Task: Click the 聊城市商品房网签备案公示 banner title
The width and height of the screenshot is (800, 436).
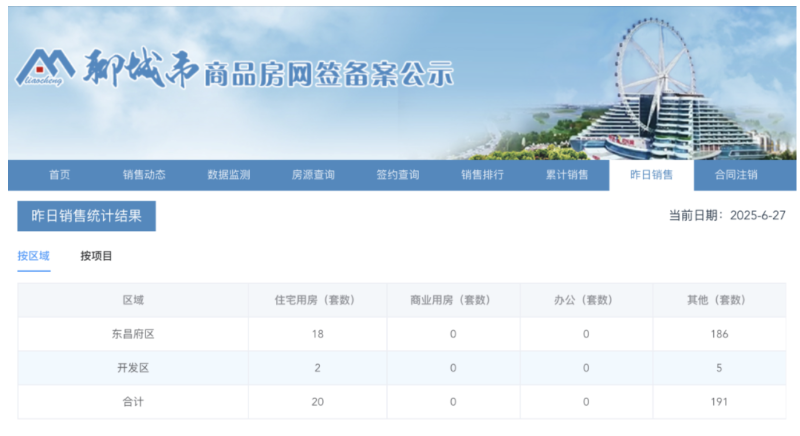Action: (x=268, y=69)
